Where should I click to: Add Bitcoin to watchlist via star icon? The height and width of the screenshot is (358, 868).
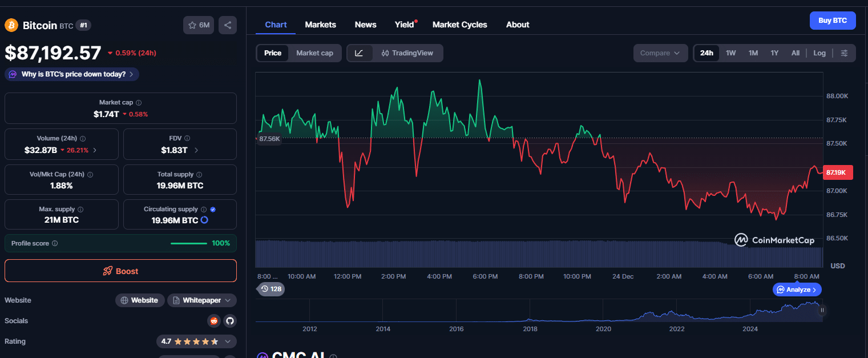(199, 25)
